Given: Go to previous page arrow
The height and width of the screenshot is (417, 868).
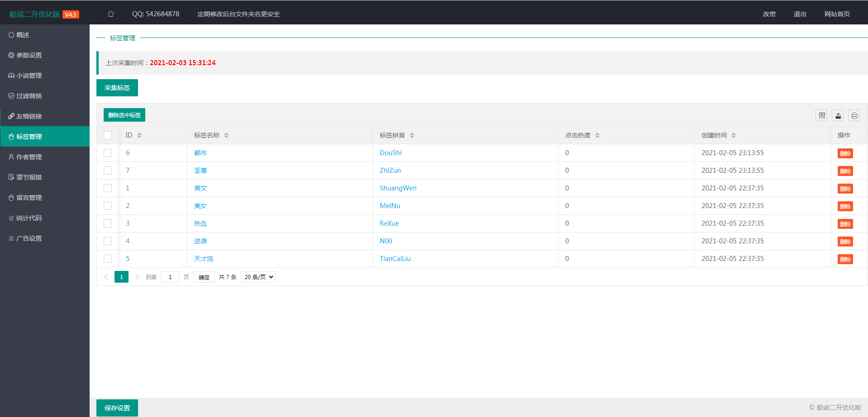Looking at the screenshot, I should 106,277.
